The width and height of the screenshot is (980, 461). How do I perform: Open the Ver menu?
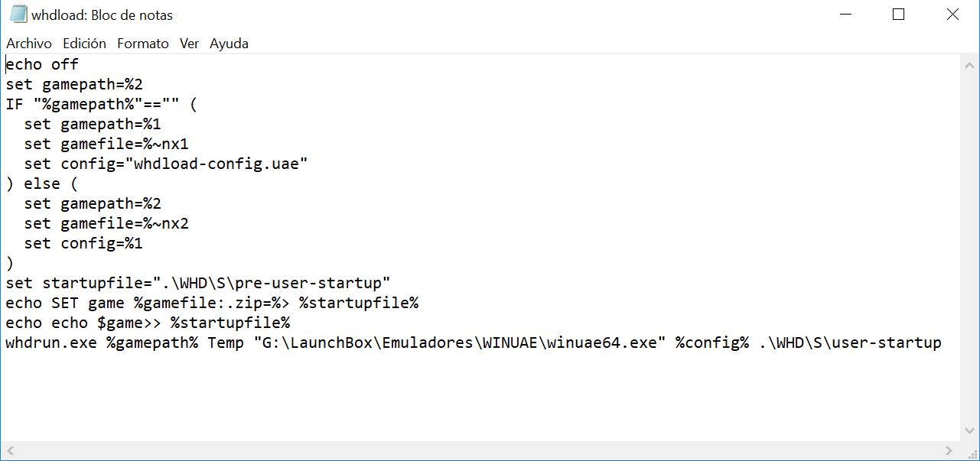click(190, 44)
